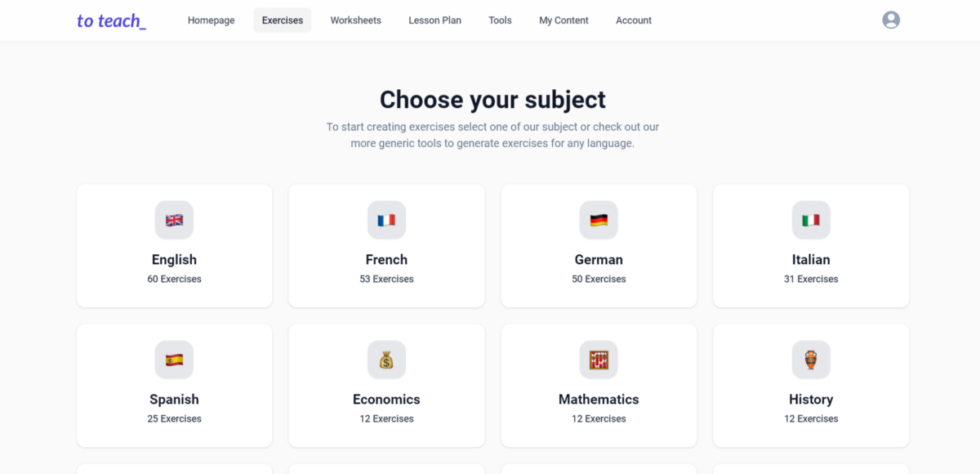Select the abacus Mathematics icon
The height and width of the screenshot is (474, 980).
599,360
